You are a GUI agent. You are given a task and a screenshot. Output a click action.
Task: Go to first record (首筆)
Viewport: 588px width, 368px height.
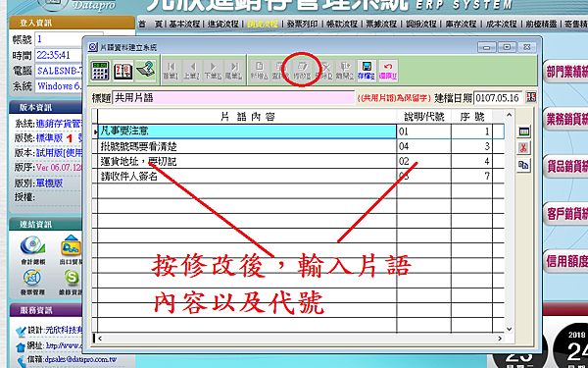pos(171,71)
